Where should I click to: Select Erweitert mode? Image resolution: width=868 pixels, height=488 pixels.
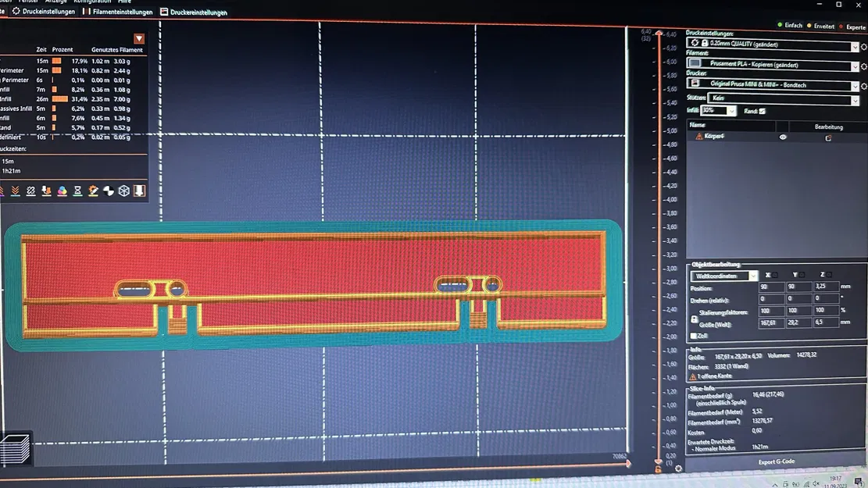[x=820, y=26]
